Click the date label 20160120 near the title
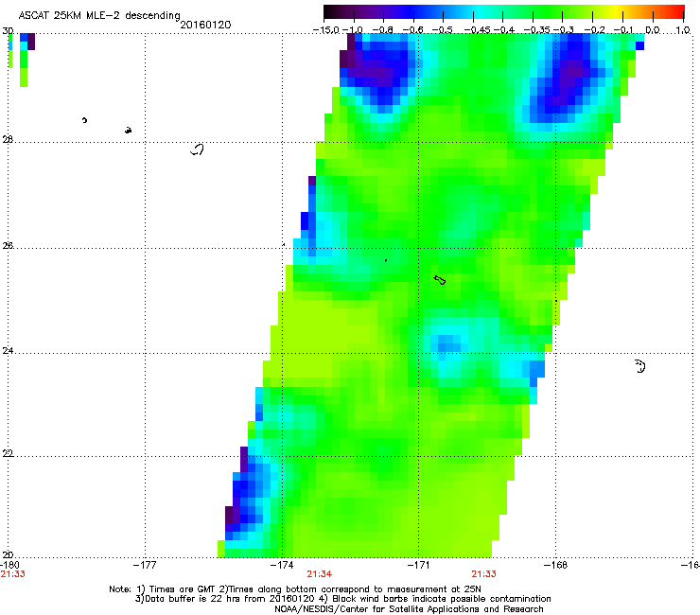The width and height of the screenshot is (700, 615). 205,25
